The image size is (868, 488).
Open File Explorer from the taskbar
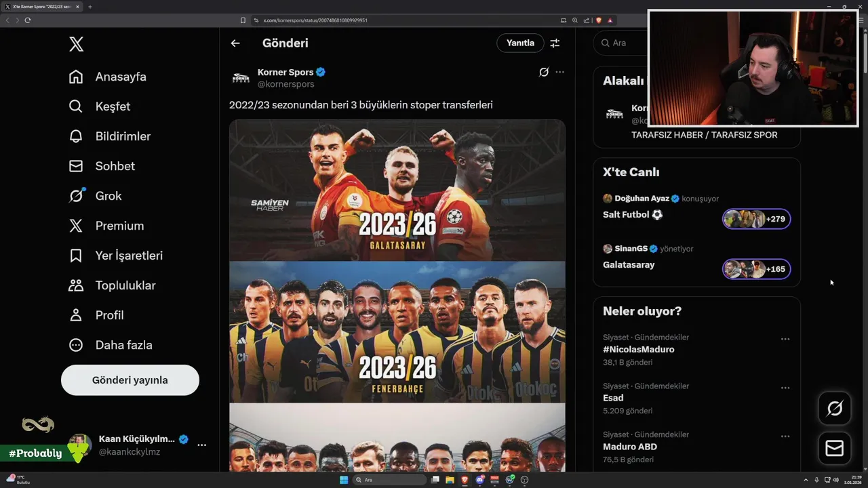(x=450, y=480)
